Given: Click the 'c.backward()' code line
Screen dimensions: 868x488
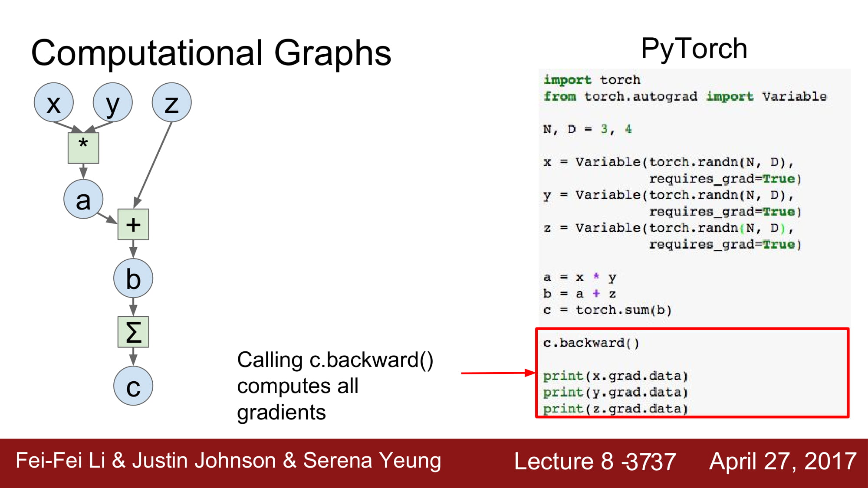Looking at the screenshot, I should click(592, 343).
